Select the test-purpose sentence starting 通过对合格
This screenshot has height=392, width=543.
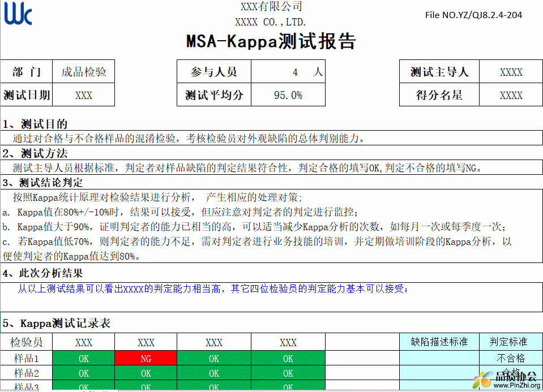[189, 139]
